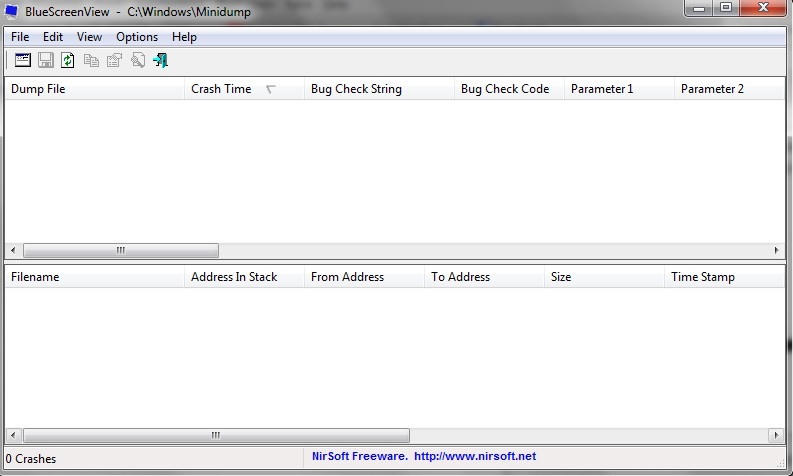This screenshot has width=793, height=476.
Task: Click the Copy Selected Items icon
Action: pos(91,60)
